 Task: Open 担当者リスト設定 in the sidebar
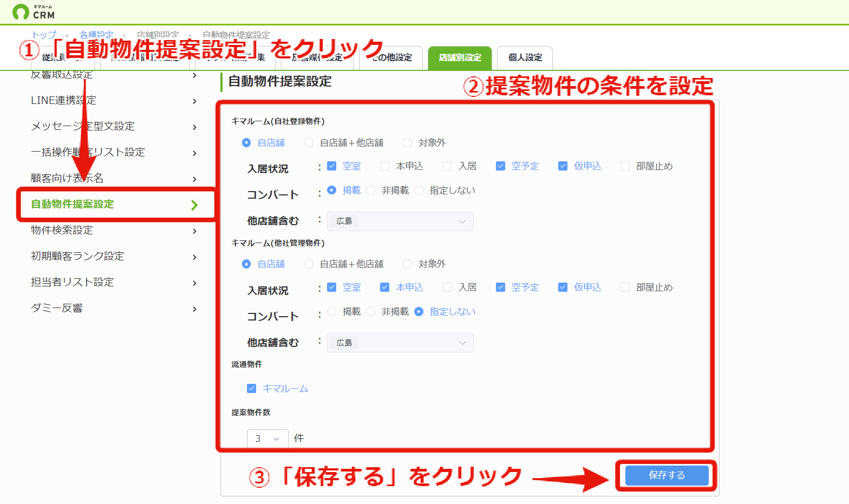tap(73, 282)
